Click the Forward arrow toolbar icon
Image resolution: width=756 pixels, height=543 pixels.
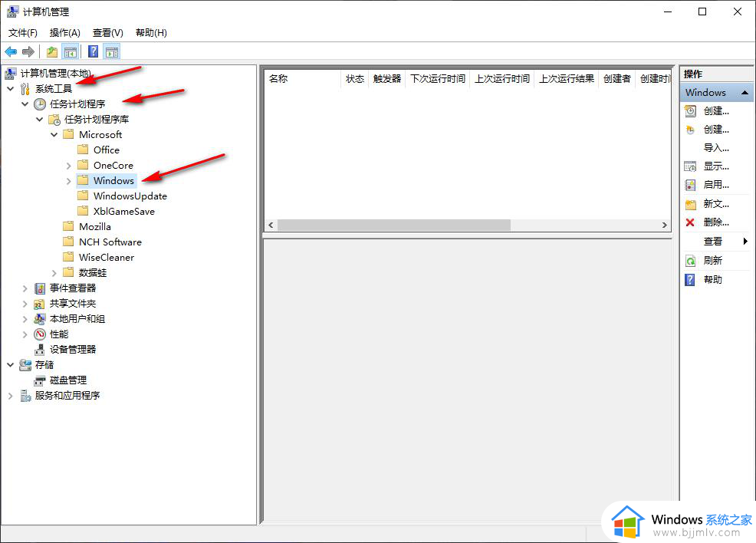[28, 51]
